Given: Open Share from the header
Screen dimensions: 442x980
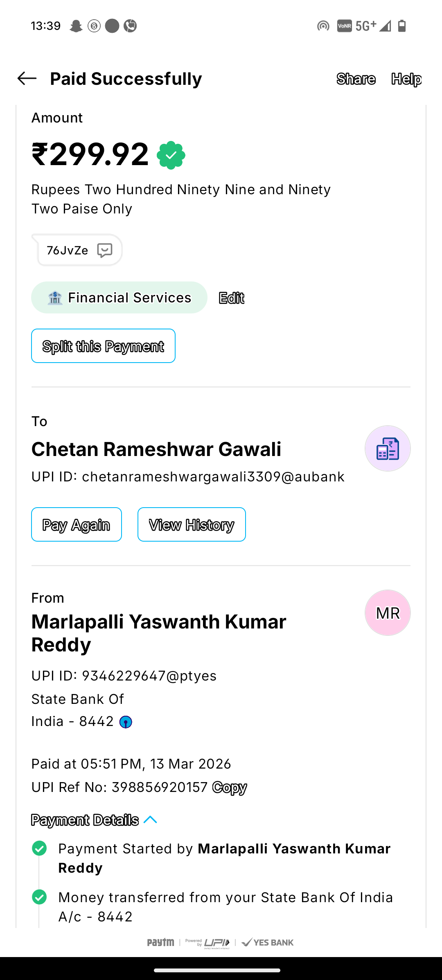Looking at the screenshot, I should [x=356, y=79].
